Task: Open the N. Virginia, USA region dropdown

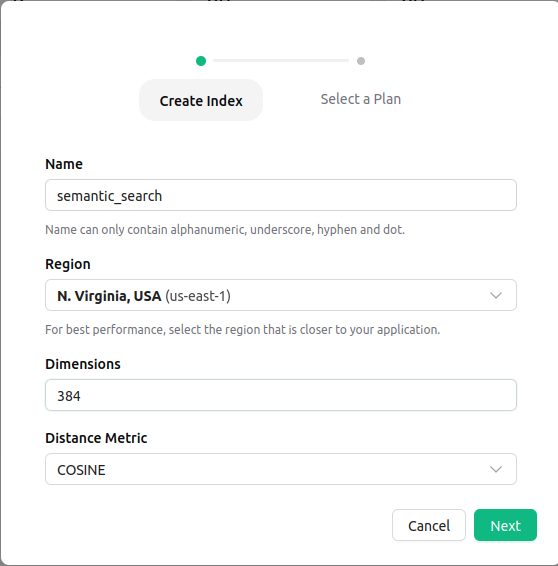Action: point(281,295)
